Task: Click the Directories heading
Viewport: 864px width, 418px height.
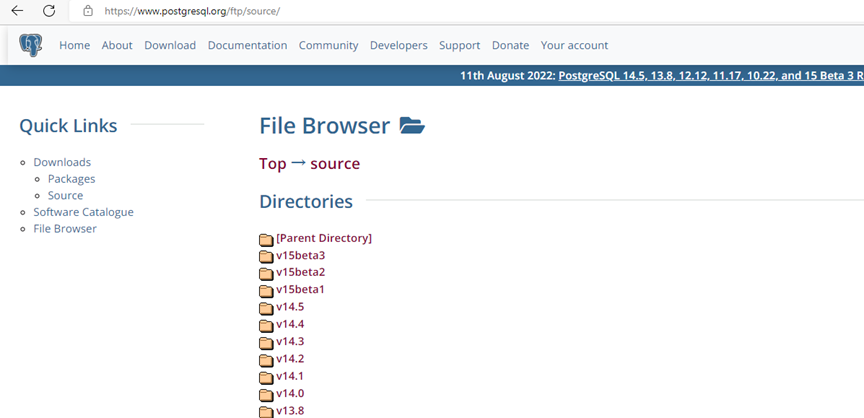Action: 306,201
